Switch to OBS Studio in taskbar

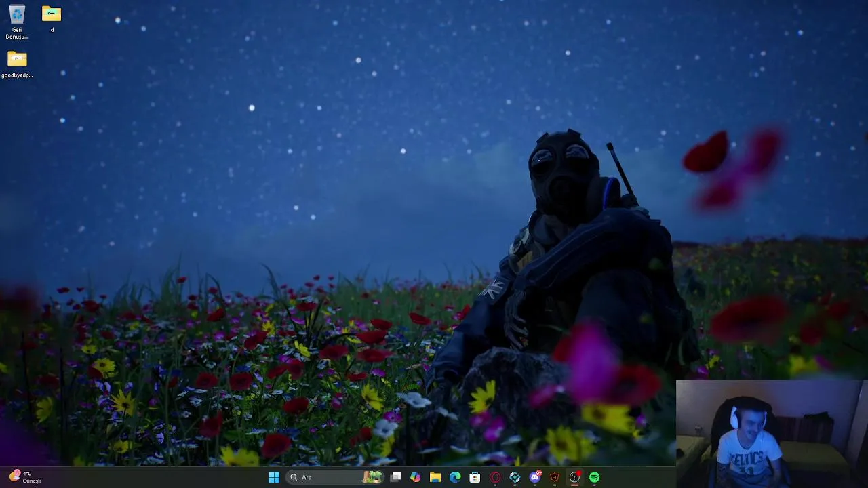tap(574, 477)
